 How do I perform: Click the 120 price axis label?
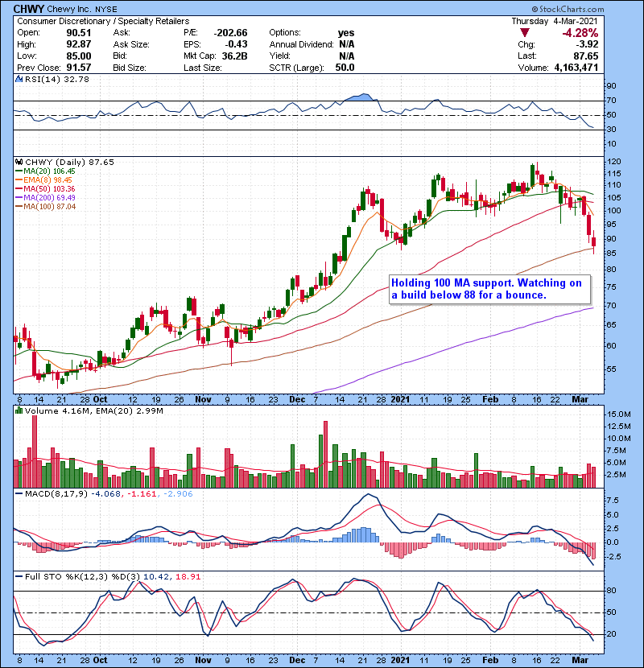click(x=613, y=162)
